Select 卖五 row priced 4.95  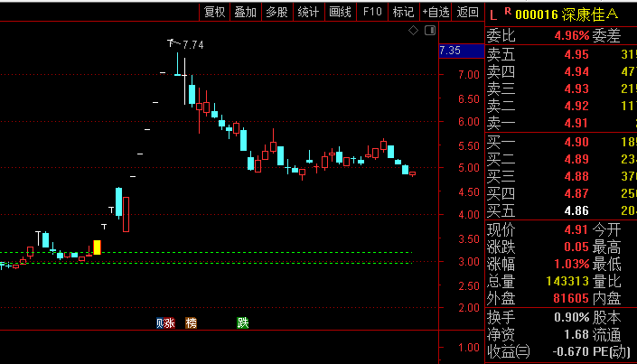coord(561,54)
